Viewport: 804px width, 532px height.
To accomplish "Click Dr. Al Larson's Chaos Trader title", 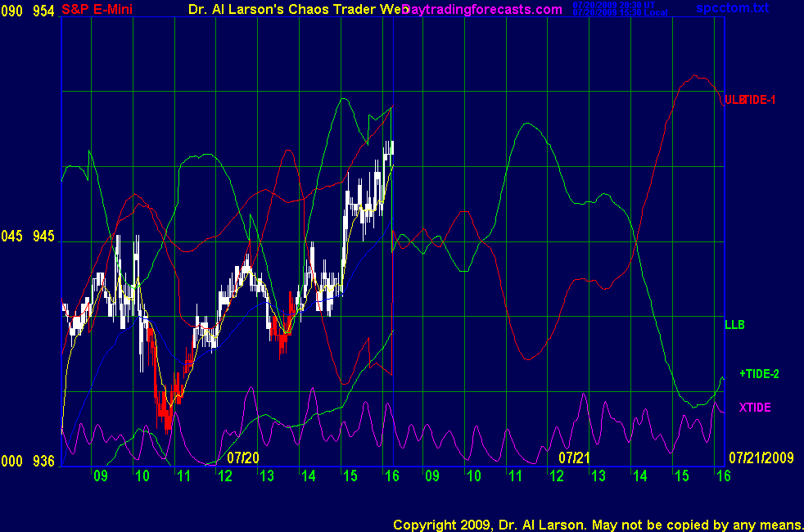I will click(293, 9).
